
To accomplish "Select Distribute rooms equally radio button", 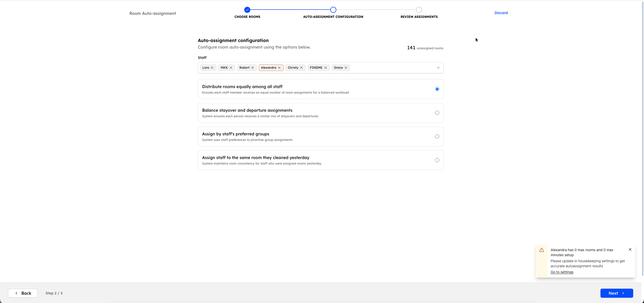I will (x=437, y=89).
